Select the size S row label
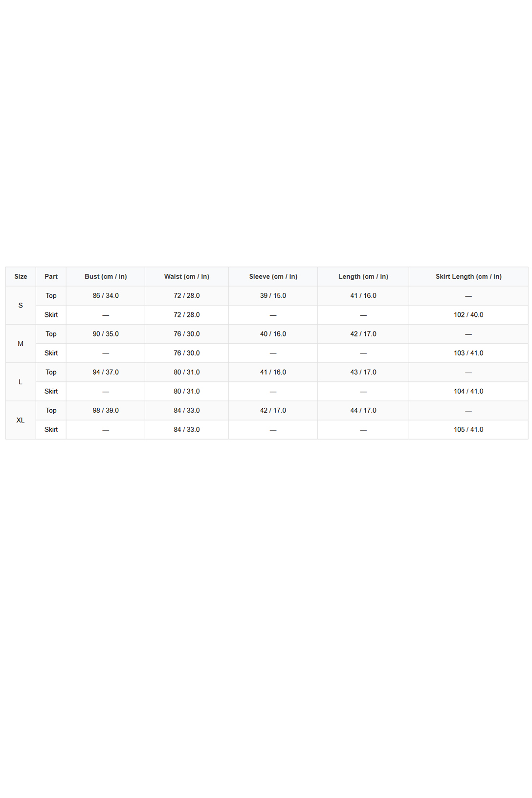Viewport: 532px width, 798px height. click(21, 305)
